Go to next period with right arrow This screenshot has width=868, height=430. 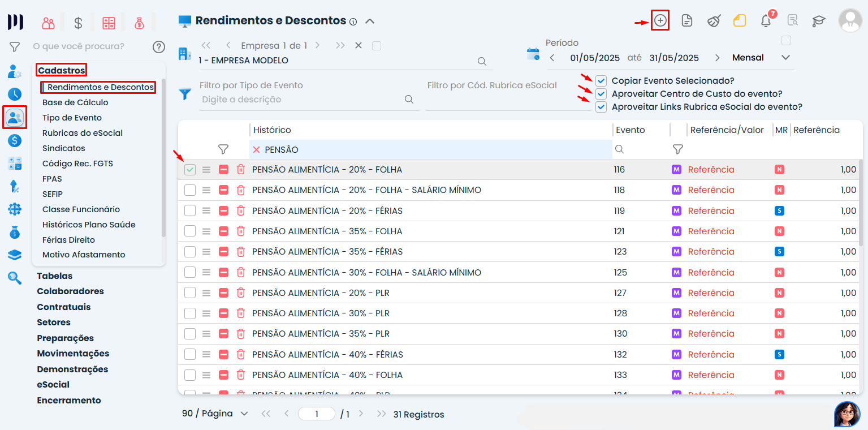point(718,58)
